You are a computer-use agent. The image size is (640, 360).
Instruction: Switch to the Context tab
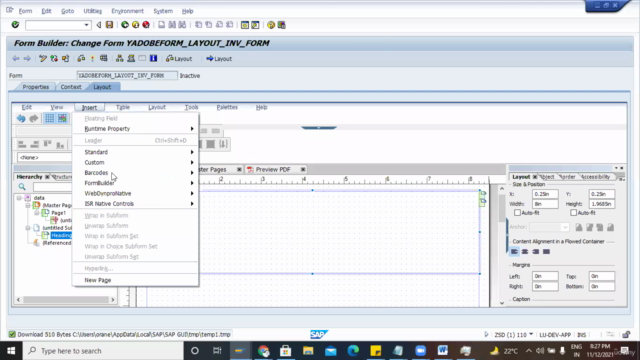tap(71, 87)
